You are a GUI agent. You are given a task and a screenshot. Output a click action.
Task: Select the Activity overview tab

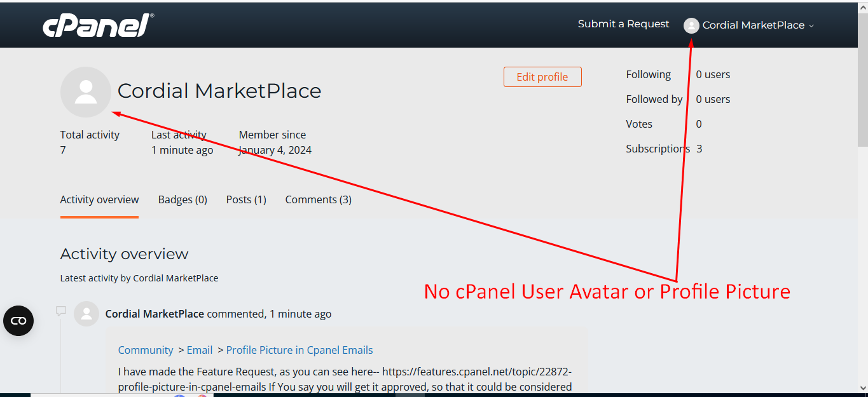tap(99, 199)
